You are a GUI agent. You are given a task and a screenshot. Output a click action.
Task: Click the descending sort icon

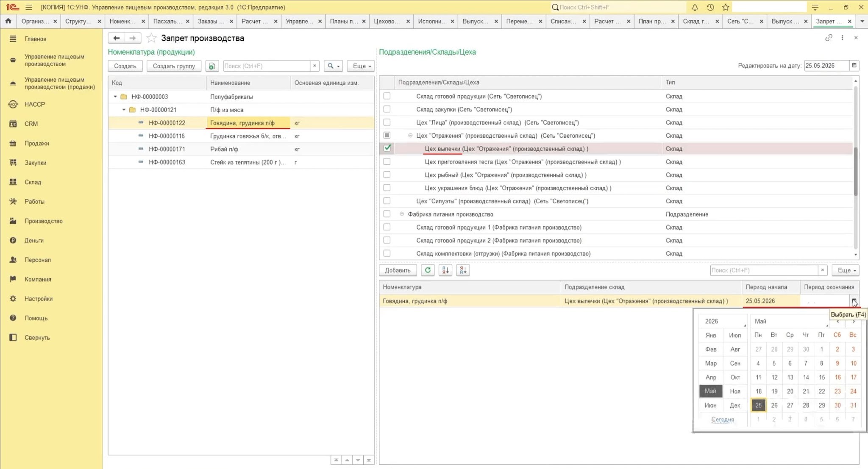click(x=463, y=270)
